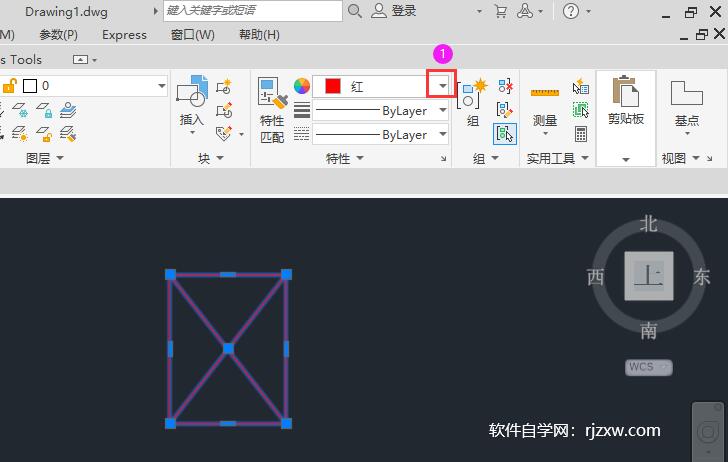The height and width of the screenshot is (462, 728).
Task: Click the unlock layer open-padlock icon
Action: pos(44,134)
